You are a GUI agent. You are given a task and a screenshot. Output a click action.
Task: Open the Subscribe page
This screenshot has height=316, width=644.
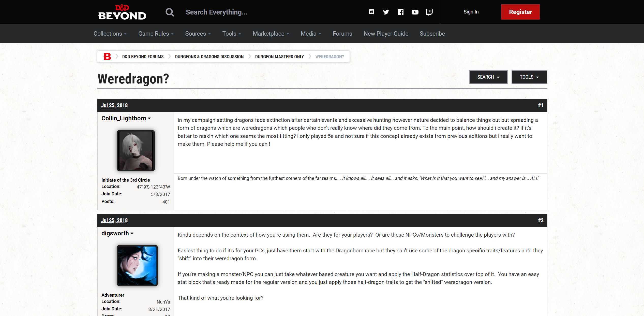click(x=432, y=34)
